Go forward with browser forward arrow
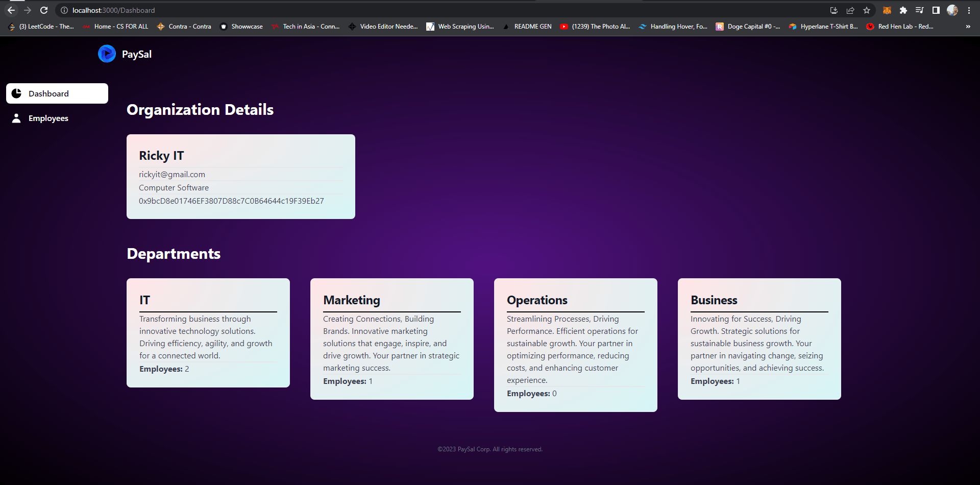 [28, 10]
